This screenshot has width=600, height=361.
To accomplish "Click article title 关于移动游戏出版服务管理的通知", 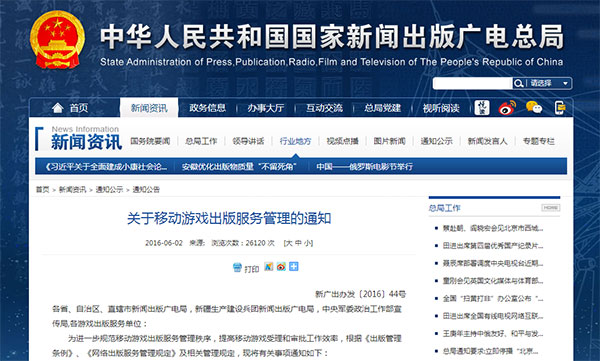I will click(x=229, y=219).
